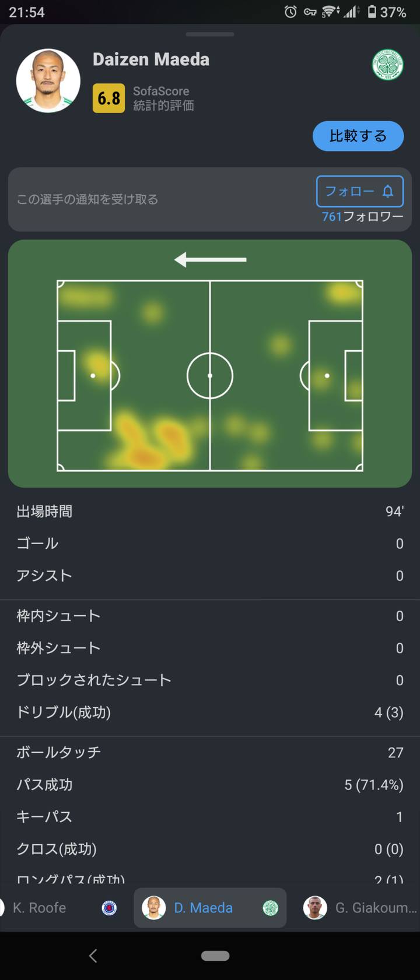This screenshot has height=980, width=420.
Task: Tap Daizen Maeda's profile photo
Action: 48,80
